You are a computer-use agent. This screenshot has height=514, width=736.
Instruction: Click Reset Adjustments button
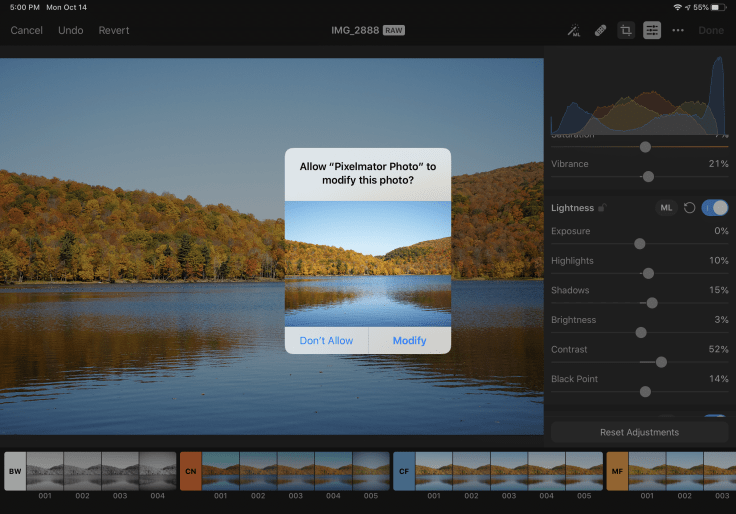[x=639, y=432]
